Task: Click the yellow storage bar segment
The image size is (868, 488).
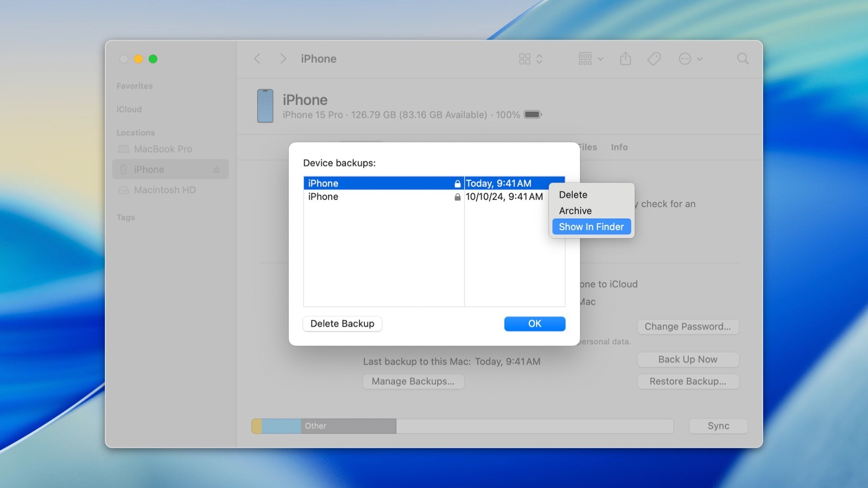Action: (257, 426)
